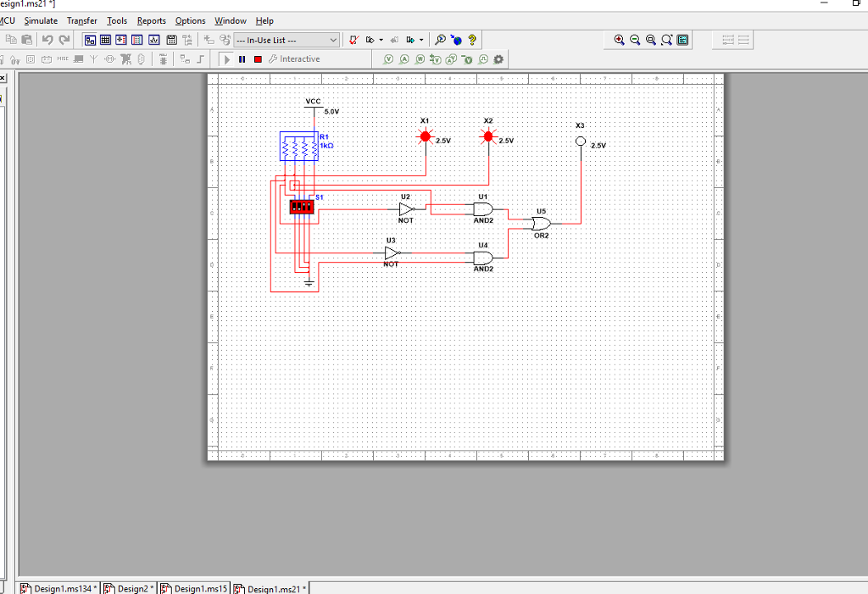
Task: Stop the simulation with the red square button
Action: pos(256,58)
